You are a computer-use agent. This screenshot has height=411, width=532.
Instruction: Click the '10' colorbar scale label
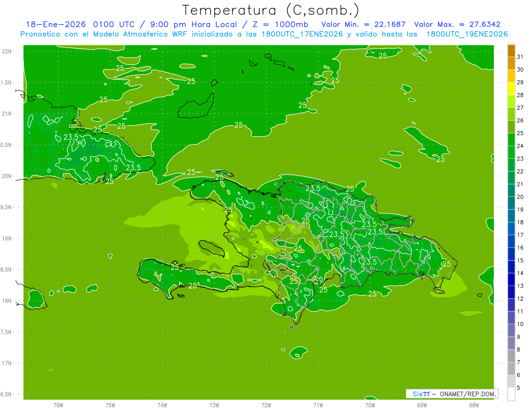pyautogui.click(x=520, y=324)
